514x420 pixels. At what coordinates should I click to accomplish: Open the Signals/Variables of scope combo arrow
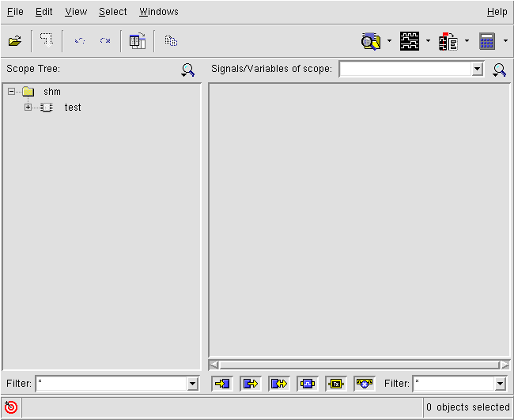point(478,69)
